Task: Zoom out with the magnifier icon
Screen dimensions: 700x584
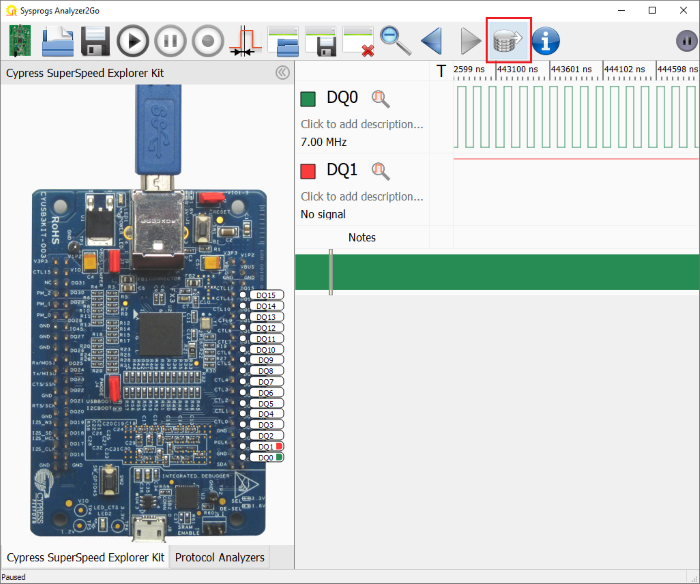Action: coord(396,41)
